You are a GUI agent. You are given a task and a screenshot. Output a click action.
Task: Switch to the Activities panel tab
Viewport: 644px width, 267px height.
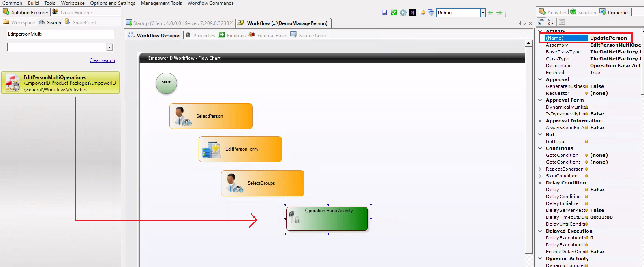(553, 12)
